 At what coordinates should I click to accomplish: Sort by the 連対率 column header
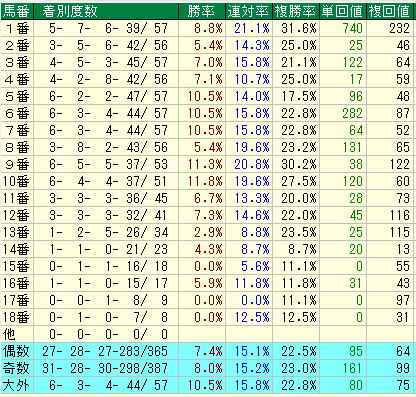click(x=249, y=11)
